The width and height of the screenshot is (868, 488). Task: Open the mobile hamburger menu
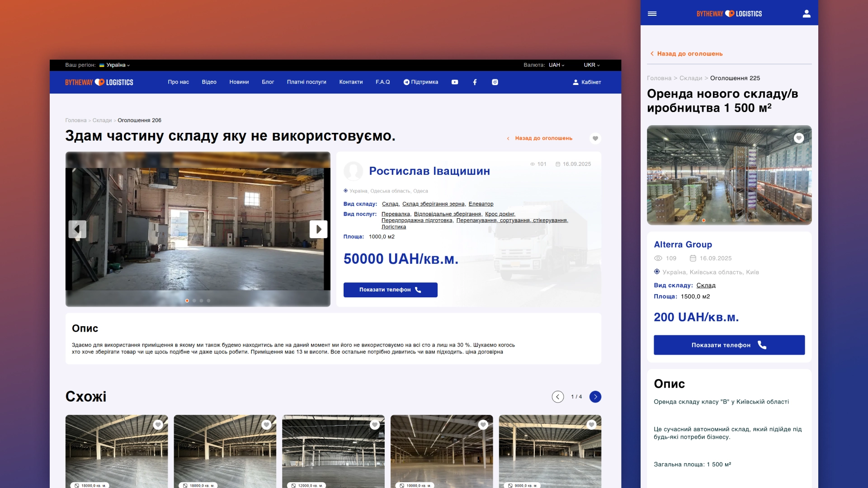point(652,14)
